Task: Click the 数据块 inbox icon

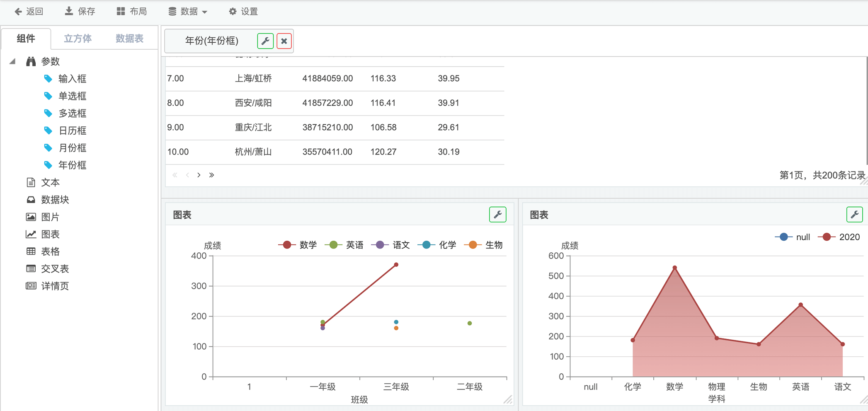Action: pos(31,200)
